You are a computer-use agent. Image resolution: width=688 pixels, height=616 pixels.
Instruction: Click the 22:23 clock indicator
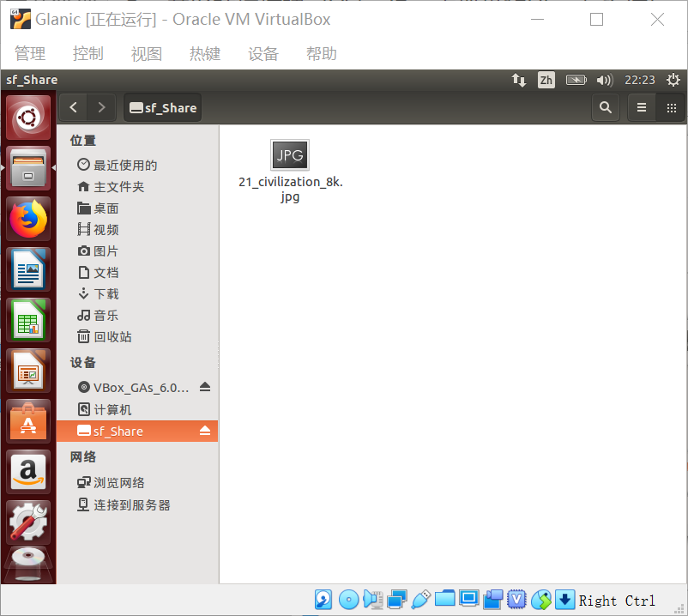tap(640, 80)
